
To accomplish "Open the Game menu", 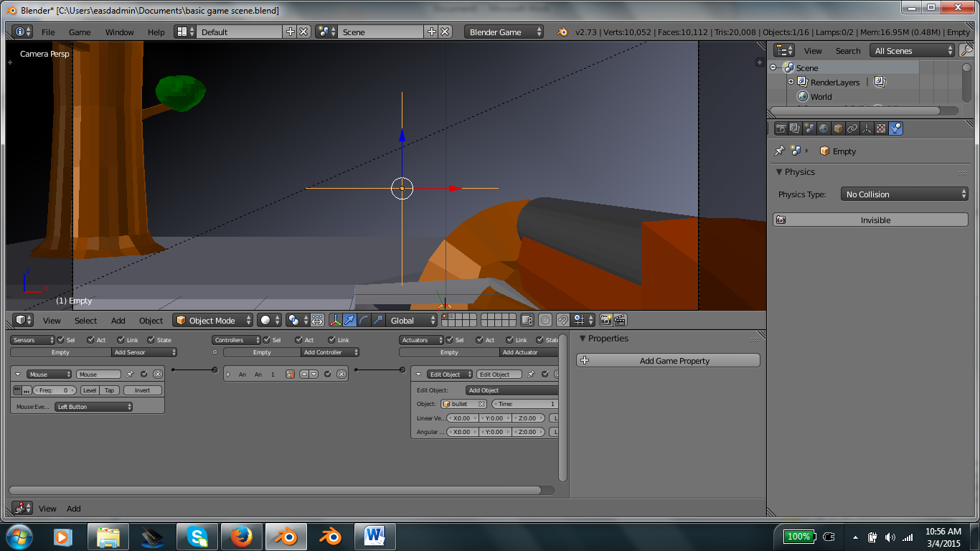I will (x=80, y=32).
